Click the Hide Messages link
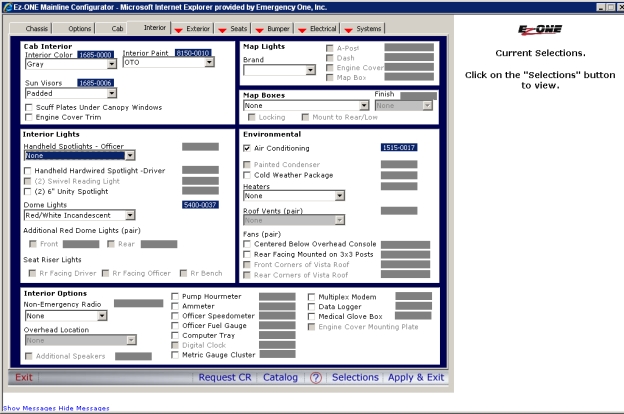The image size is (624, 414). (x=84, y=408)
